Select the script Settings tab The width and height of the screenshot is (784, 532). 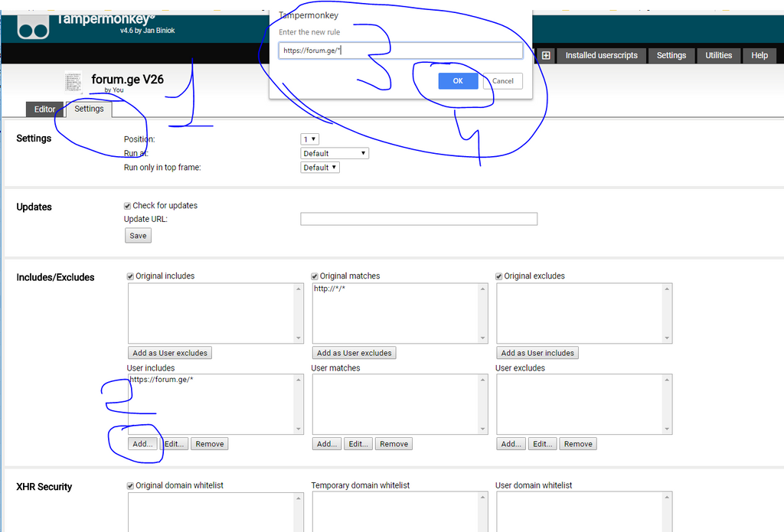coord(89,109)
